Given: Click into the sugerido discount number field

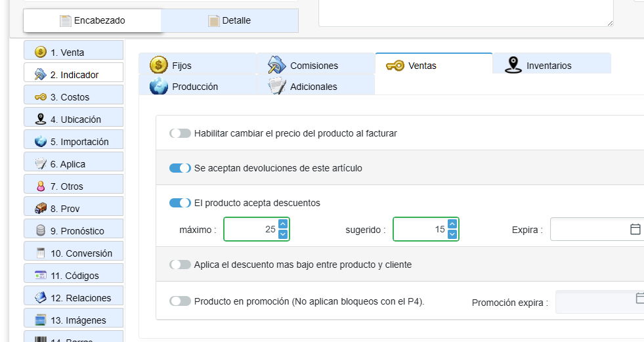Looking at the screenshot, I should click(420, 230).
